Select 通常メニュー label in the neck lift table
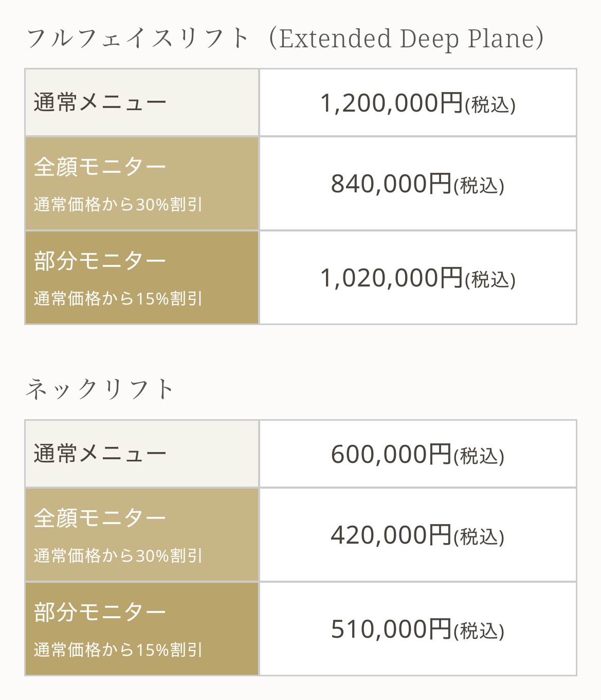The image size is (601, 700). click(100, 454)
